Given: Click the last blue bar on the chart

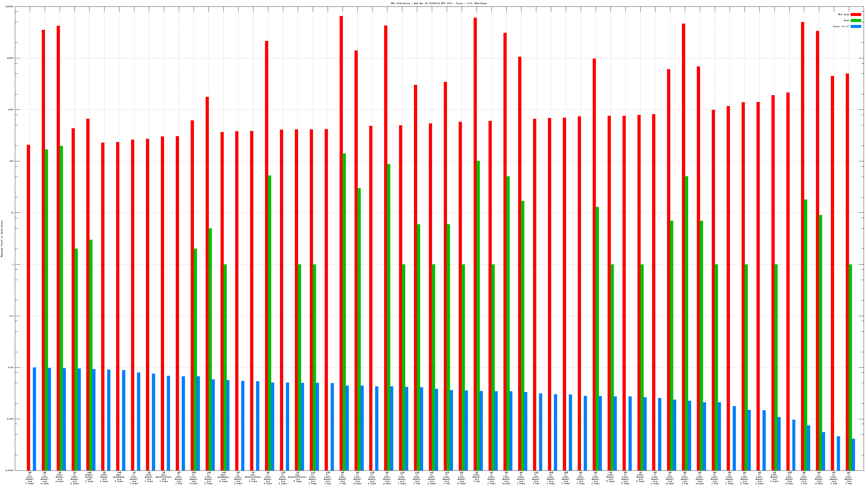Looking at the screenshot, I should point(853,454).
